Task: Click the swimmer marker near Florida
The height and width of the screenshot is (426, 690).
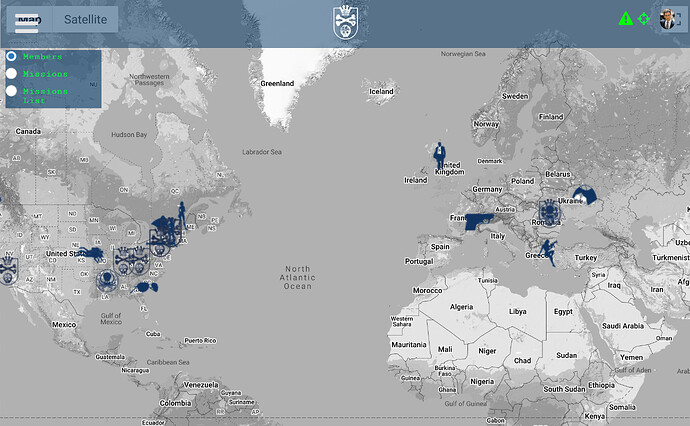Action: pyautogui.click(x=144, y=288)
